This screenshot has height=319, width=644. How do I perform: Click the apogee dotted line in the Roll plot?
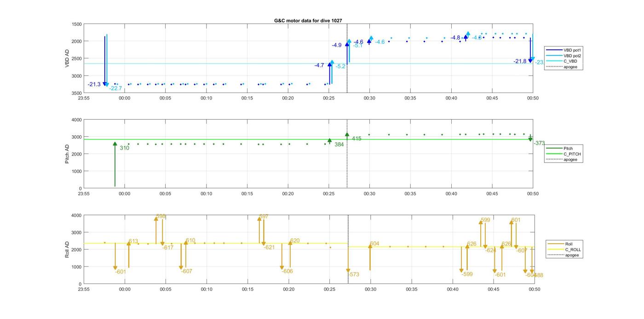[348, 249]
